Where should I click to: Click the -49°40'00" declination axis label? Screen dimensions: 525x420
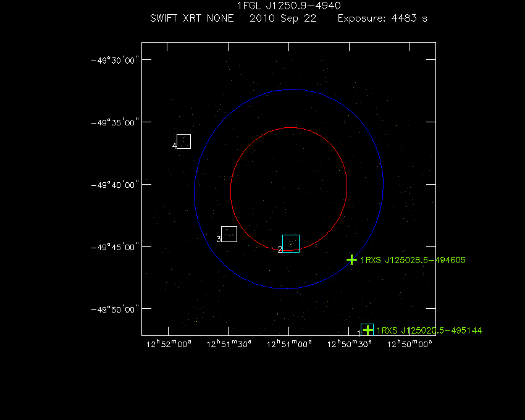pyautogui.click(x=115, y=185)
